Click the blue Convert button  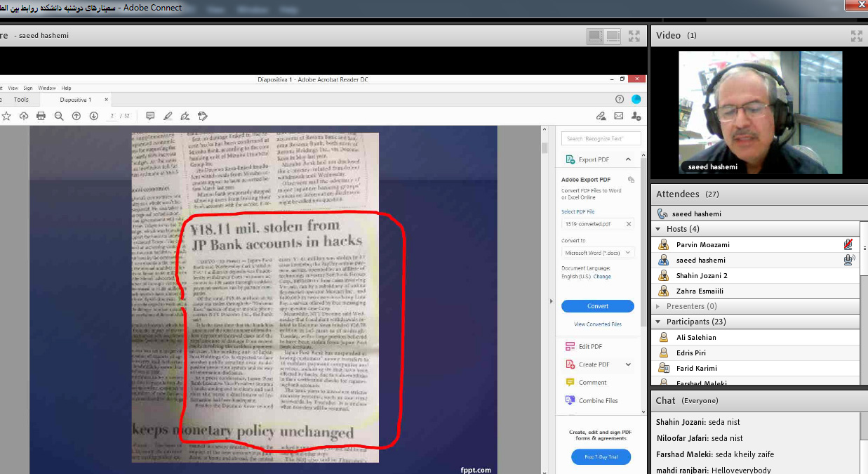tap(598, 306)
